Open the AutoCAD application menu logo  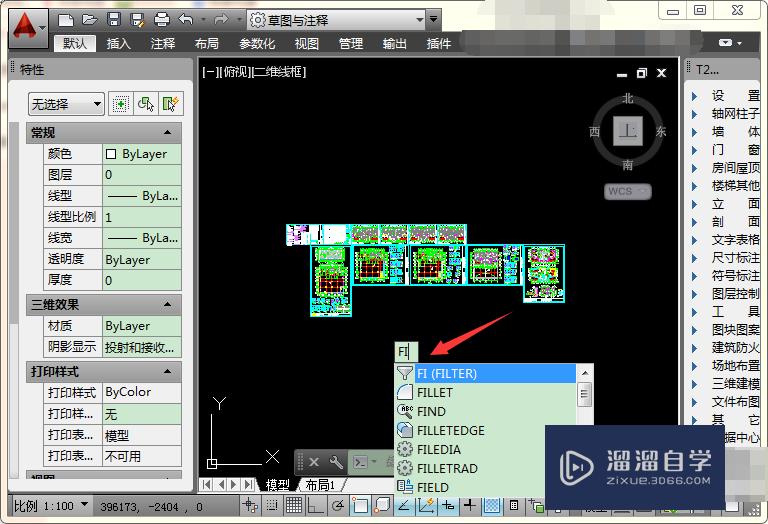click(28, 28)
